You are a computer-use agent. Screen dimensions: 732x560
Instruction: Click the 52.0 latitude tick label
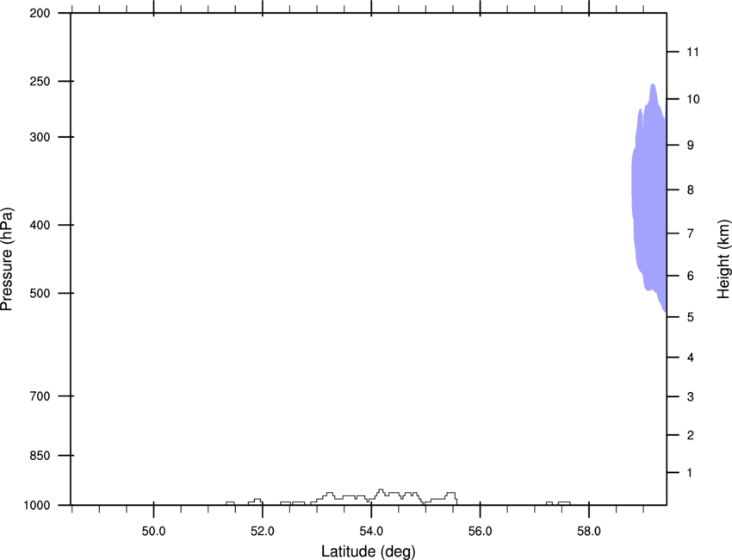[x=263, y=532]
